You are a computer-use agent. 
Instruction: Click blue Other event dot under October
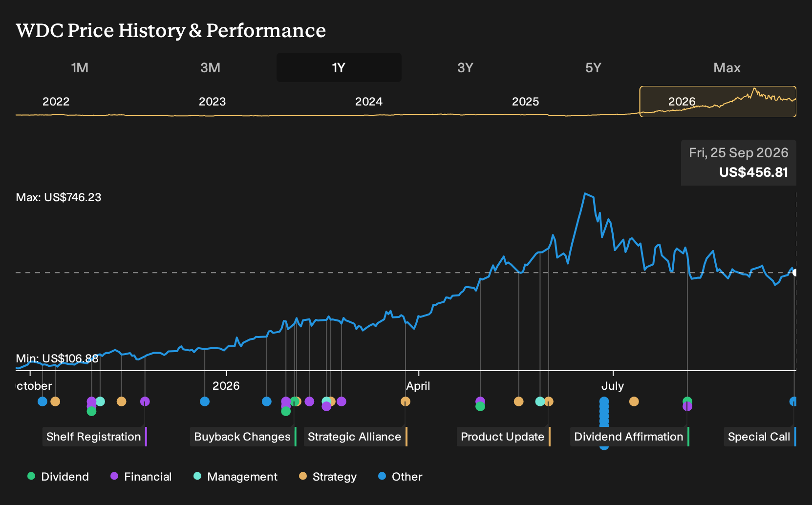click(43, 401)
